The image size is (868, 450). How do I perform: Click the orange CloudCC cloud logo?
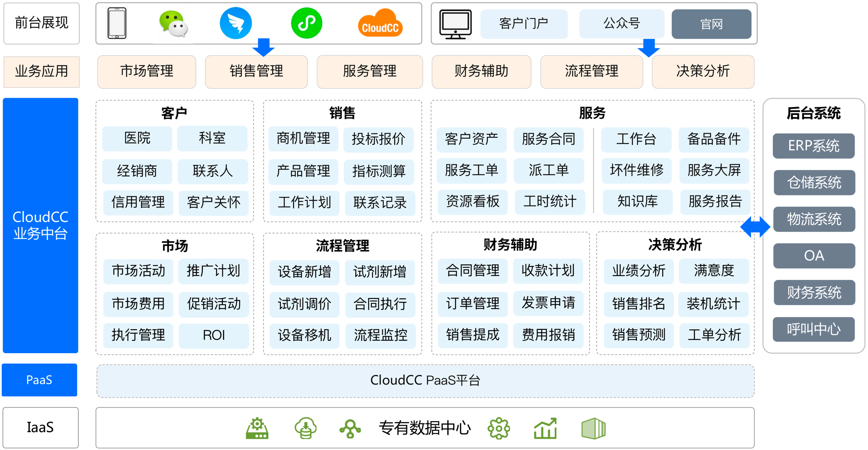pos(380,24)
